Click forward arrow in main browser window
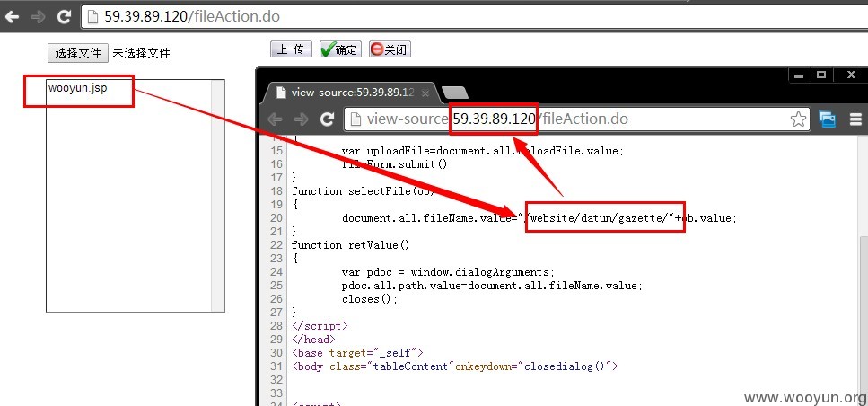The height and width of the screenshot is (406, 868). pyautogui.click(x=39, y=16)
